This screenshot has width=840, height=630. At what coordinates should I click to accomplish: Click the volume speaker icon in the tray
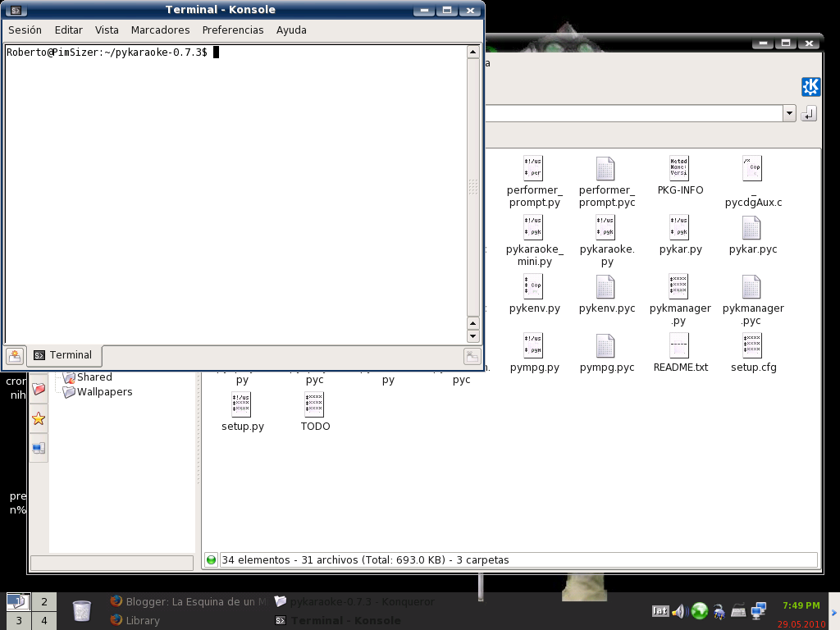(678, 610)
